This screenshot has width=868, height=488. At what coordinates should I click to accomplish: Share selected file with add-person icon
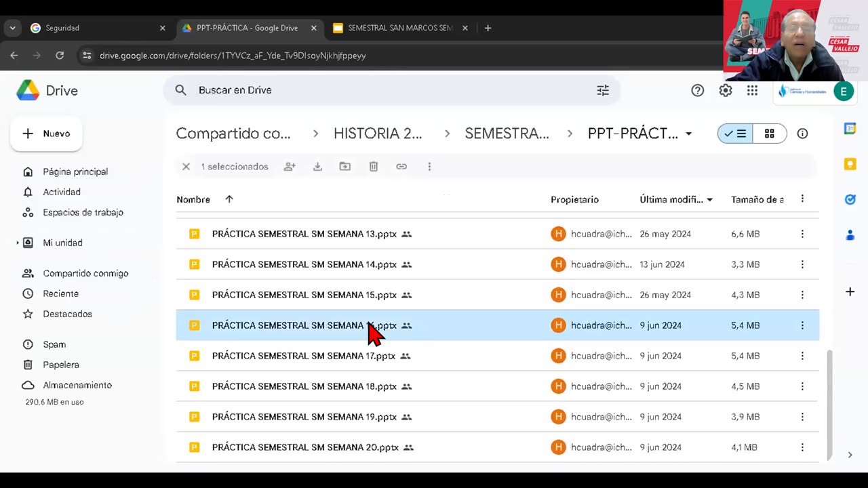click(x=290, y=166)
